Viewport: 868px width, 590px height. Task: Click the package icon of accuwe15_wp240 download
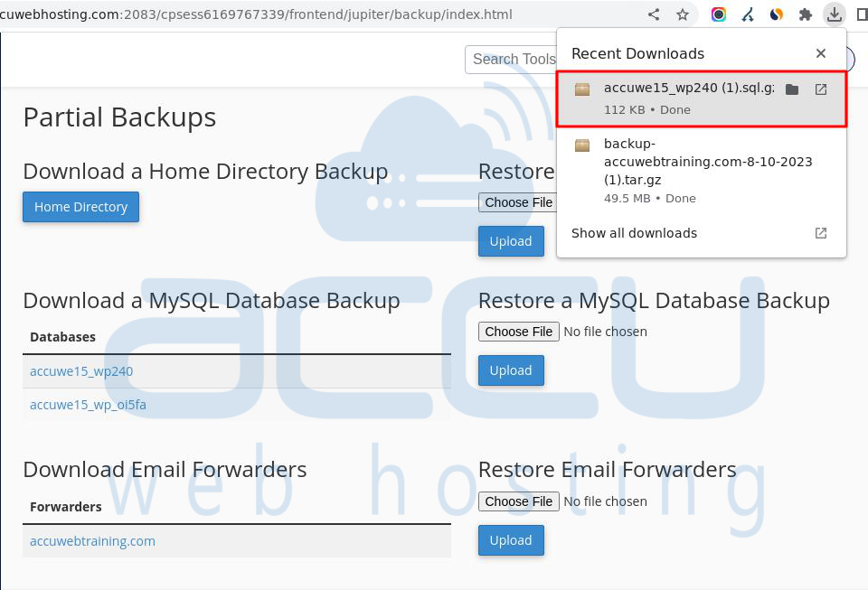(581, 89)
